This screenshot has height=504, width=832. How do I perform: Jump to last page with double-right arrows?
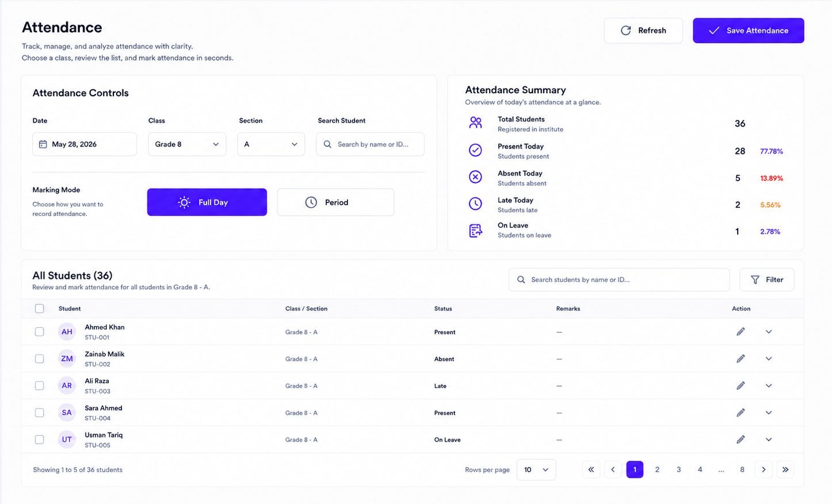coord(785,469)
